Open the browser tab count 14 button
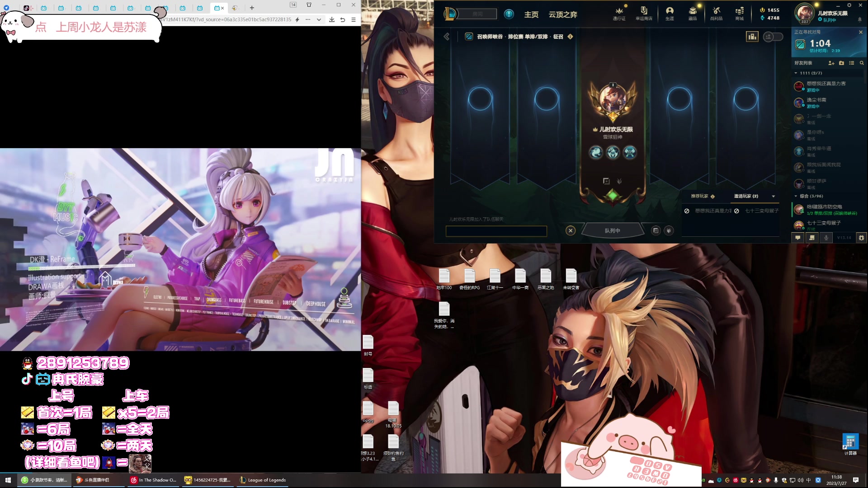The width and height of the screenshot is (868, 488). click(293, 5)
